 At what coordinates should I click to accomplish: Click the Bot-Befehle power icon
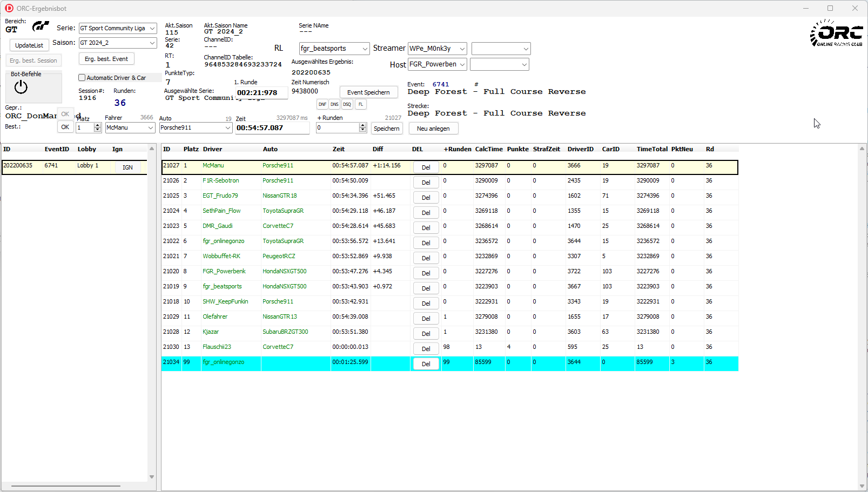pyautogui.click(x=21, y=87)
